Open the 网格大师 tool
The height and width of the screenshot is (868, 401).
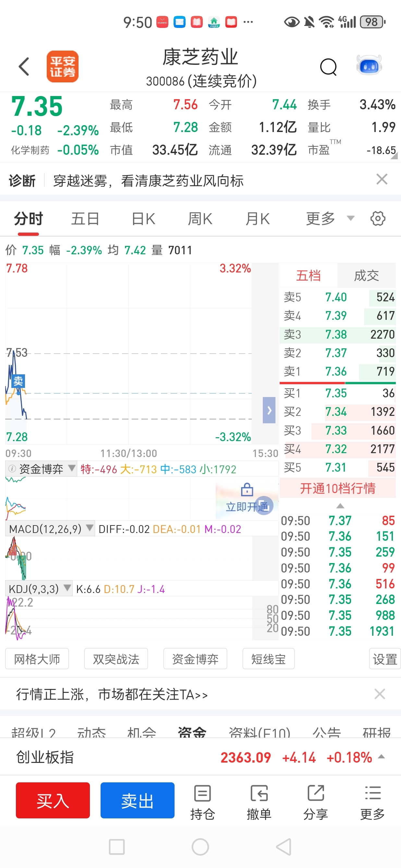[37, 659]
